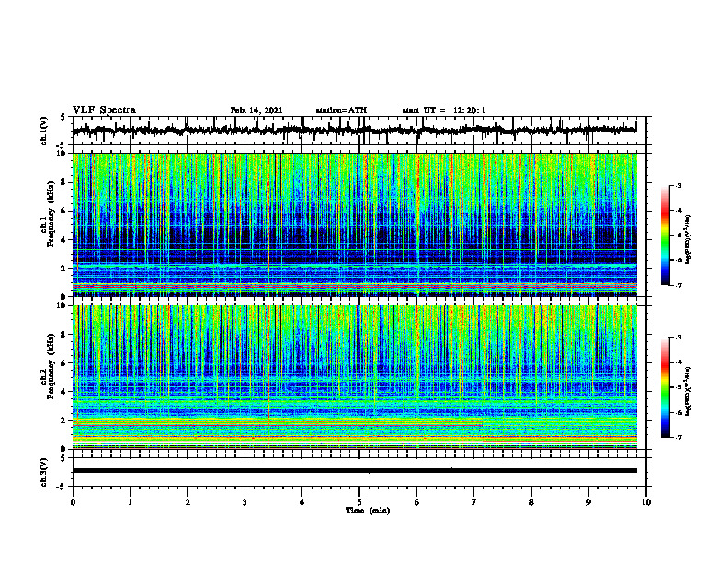Viewport: 728px width, 563px height.
Task: Click the "-3" label on ch.1 color bar
Action: coord(677,185)
